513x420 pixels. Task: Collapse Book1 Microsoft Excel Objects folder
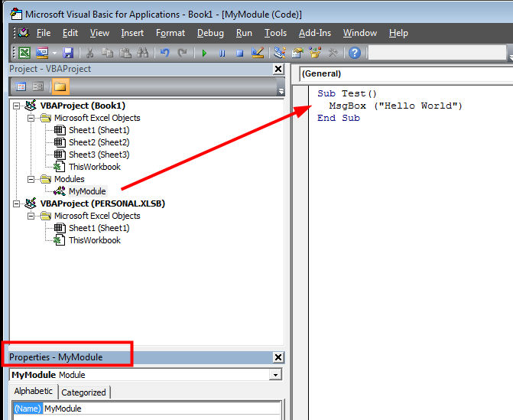tap(31, 118)
